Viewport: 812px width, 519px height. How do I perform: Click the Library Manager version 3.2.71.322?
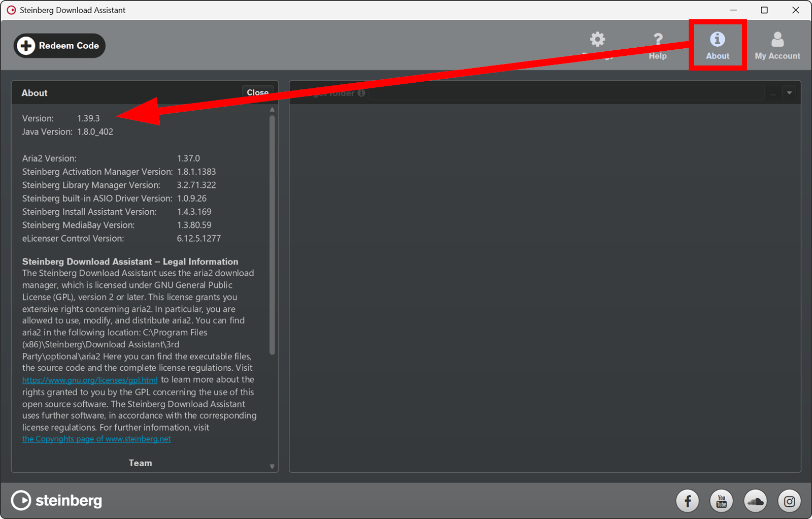tap(196, 185)
